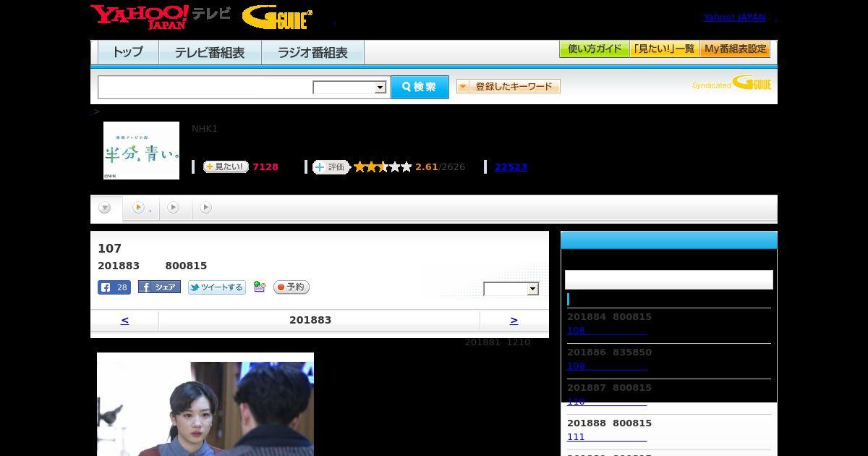This screenshot has height=456, width=868.
Task: Click the 7128 見たい count
Action: (265, 167)
